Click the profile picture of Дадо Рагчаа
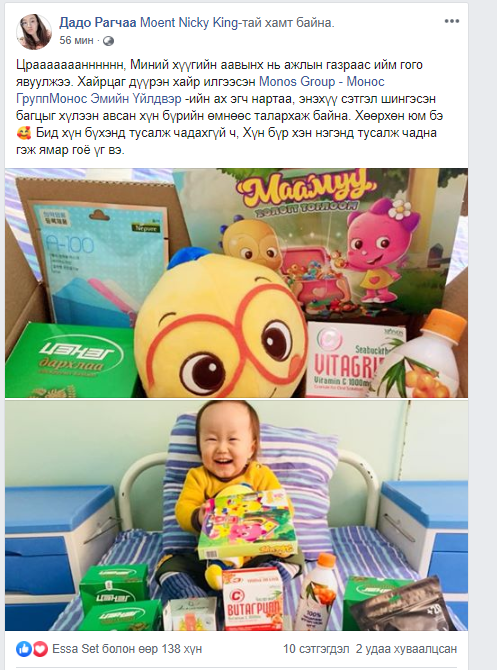 (33, 31)
